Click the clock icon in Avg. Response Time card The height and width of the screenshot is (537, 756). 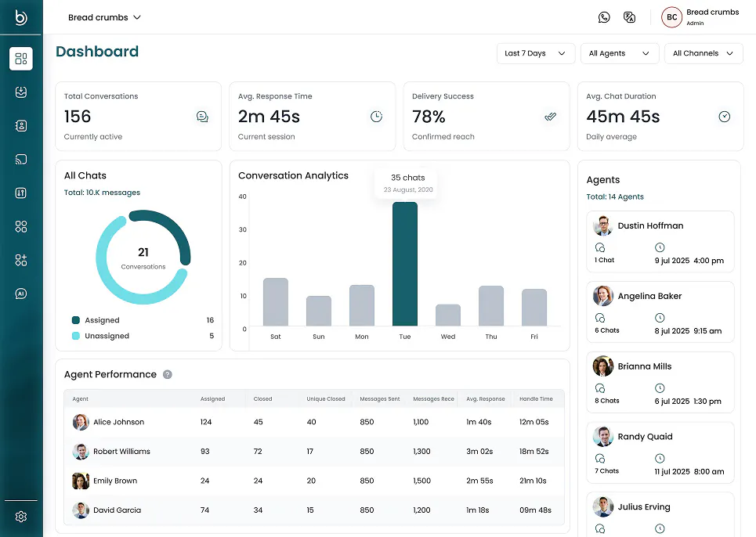(376, 117)
